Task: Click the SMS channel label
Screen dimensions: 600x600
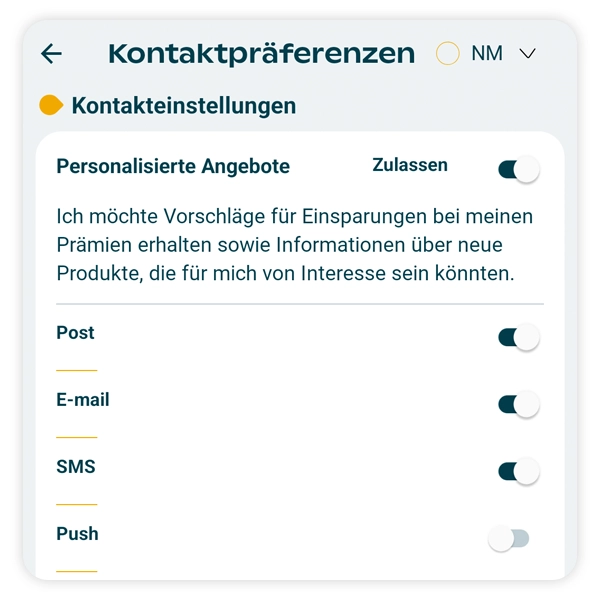Action: [76, 467]
